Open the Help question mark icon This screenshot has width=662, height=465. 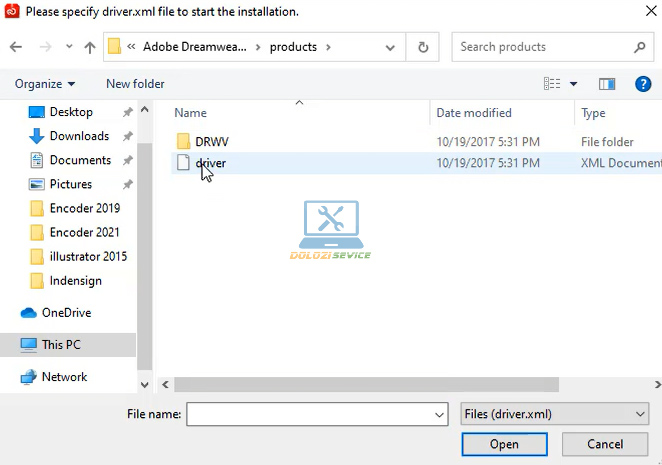(643, 84)
